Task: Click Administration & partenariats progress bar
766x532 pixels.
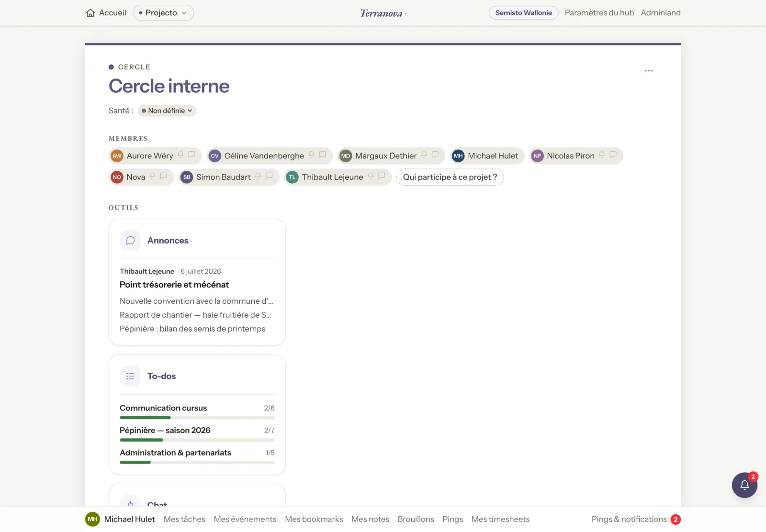Action: point(197,462)
